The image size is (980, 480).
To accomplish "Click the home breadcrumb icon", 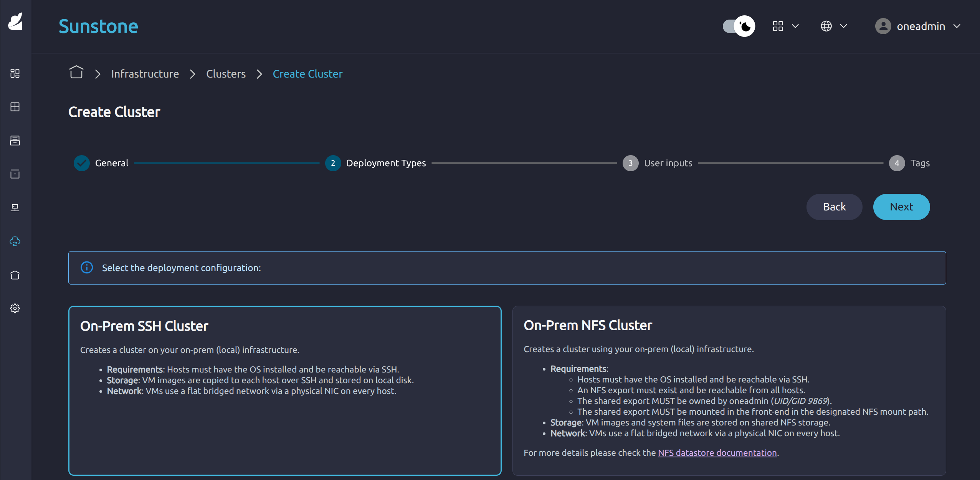I will coord(76,72).
